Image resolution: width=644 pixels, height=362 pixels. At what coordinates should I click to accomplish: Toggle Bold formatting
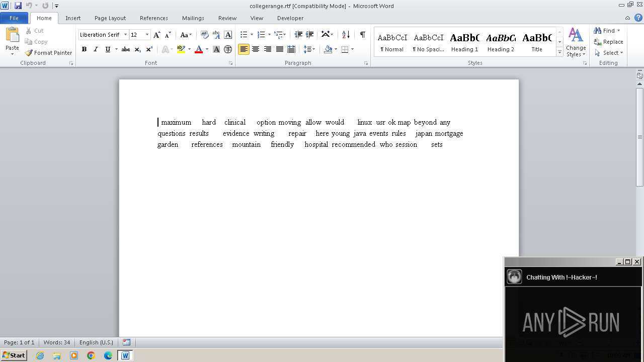pos(84,49)
